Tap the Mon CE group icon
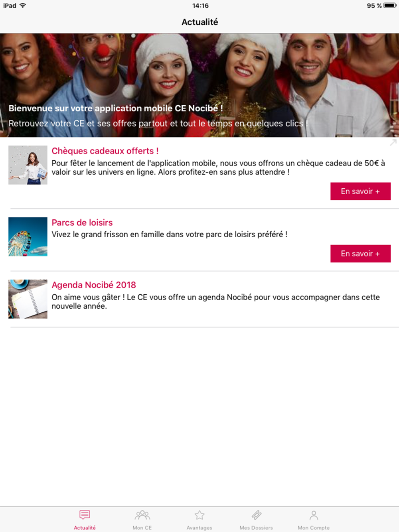 (x=142, y=515)
